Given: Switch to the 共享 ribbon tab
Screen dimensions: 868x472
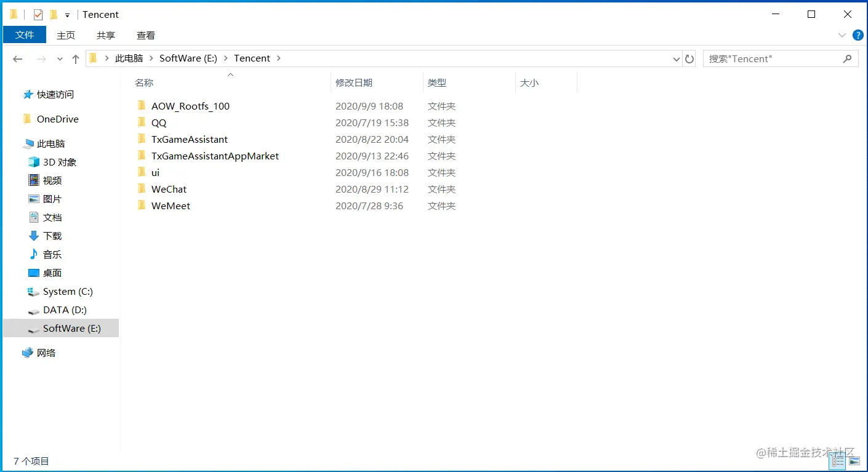Looking at the screenshot, I should click(x=106, y=35).
